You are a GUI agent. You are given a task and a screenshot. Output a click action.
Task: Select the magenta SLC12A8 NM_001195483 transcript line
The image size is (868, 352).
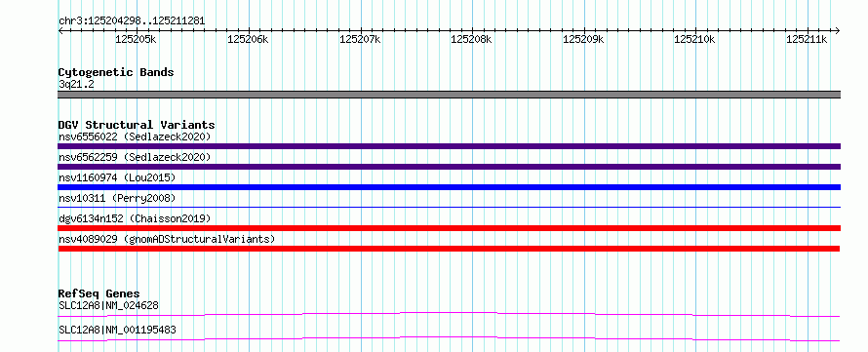click(449, 338)
